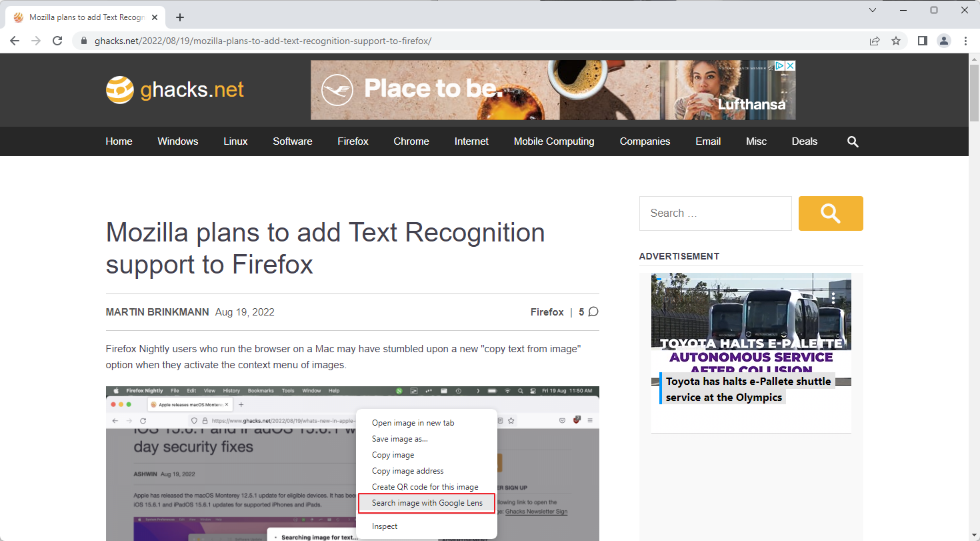Image resolution: width=980 pixels, height=541 pixels.
Task: Open the comments bubble icon beside 5
Action: pyautogui.click(x=593, y=312)
